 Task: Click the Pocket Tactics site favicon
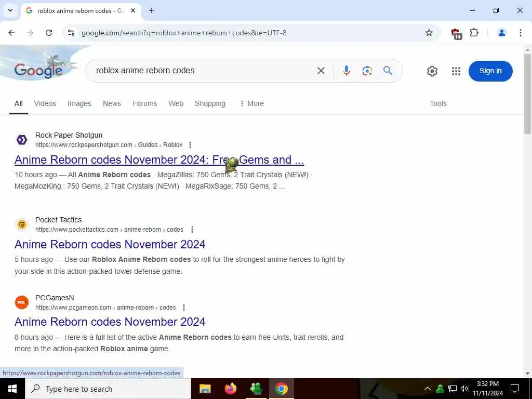[x=22, y=224]
